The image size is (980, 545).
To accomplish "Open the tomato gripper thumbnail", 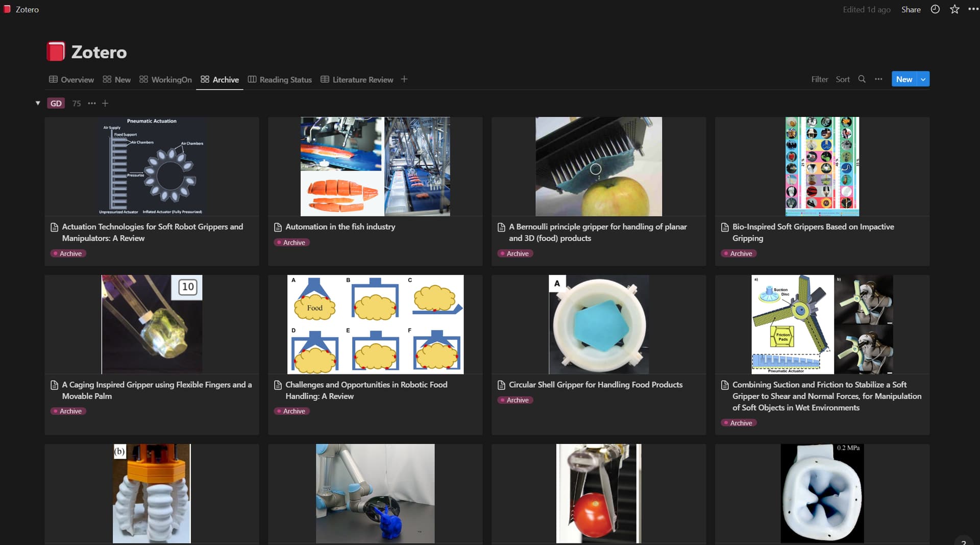I will click(x=599, y=493).
